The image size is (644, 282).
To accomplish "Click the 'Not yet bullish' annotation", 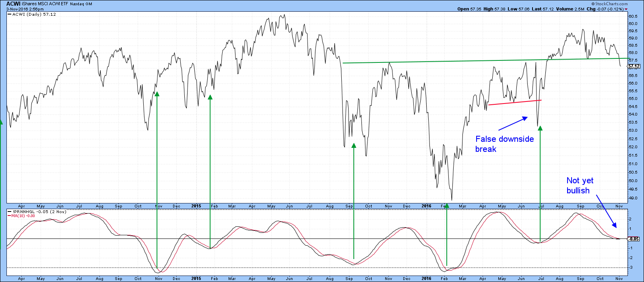I will [580, 185].
